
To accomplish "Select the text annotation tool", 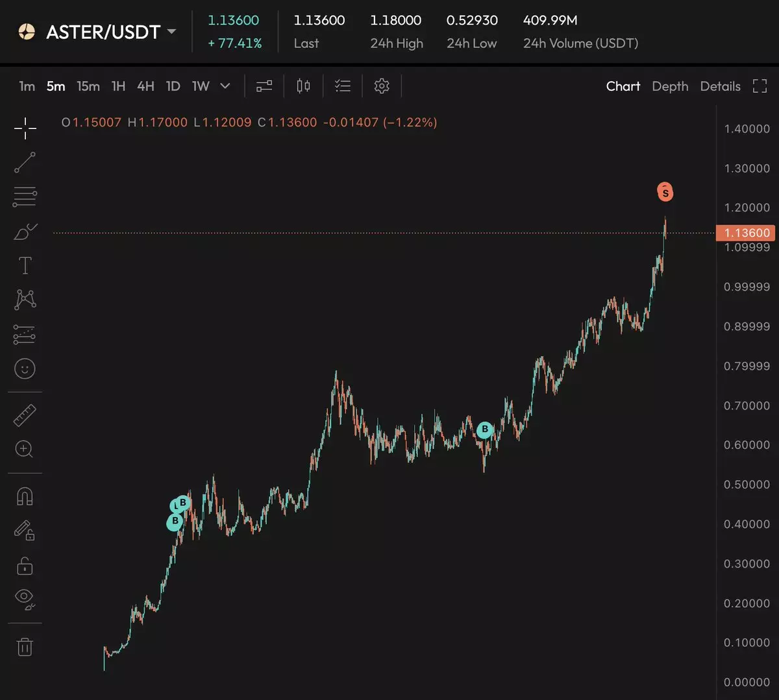I will click(x=25, y=265).
